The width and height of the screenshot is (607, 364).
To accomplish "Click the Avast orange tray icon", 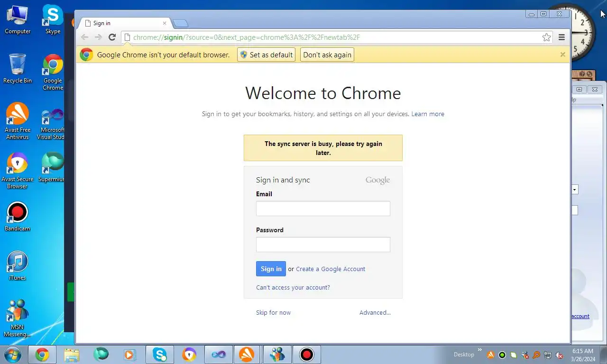I will [x=491, y=355].
